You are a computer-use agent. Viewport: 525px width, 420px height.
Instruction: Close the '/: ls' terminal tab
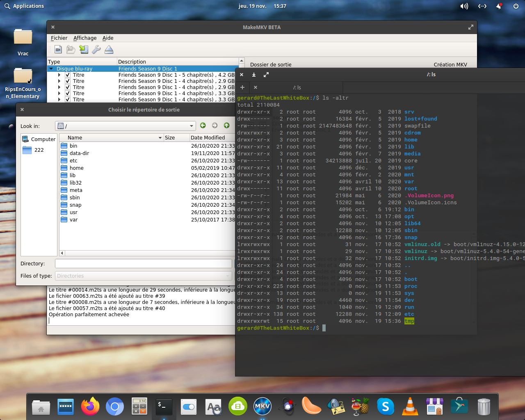click(x=256, y=87)
